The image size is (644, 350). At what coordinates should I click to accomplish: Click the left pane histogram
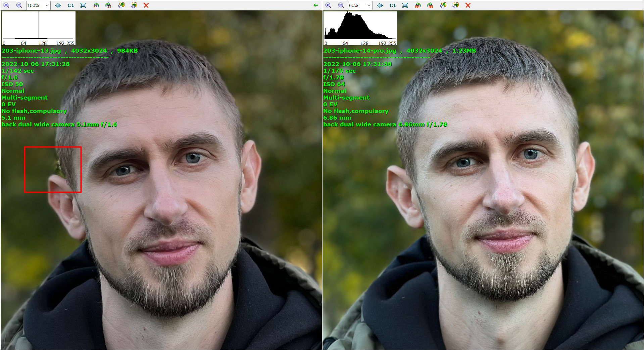pos(39,28)
